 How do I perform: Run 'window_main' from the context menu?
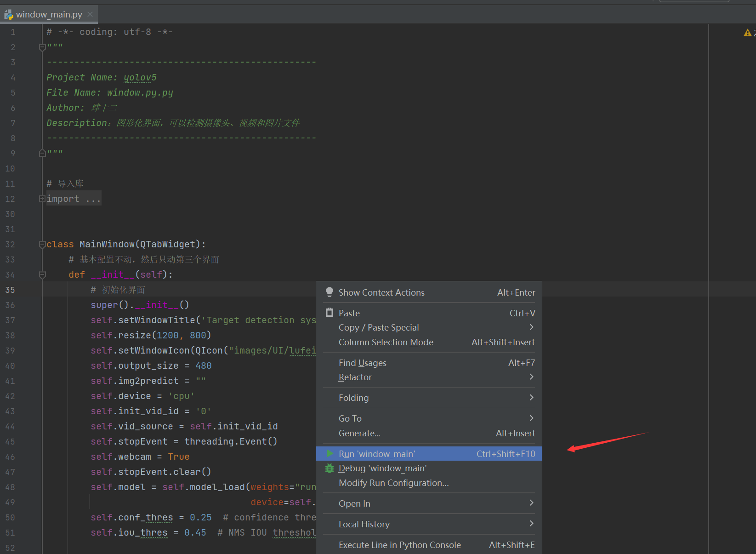(429, 454)
